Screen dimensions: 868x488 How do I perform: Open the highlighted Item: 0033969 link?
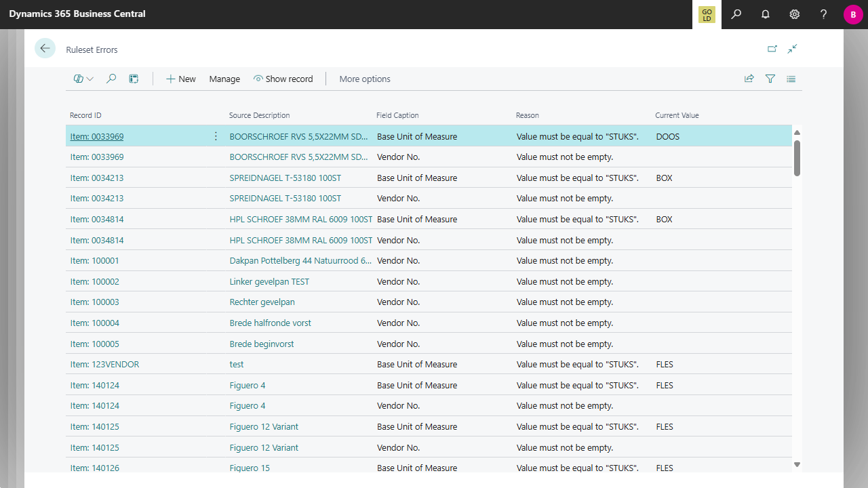click(97, 136)
